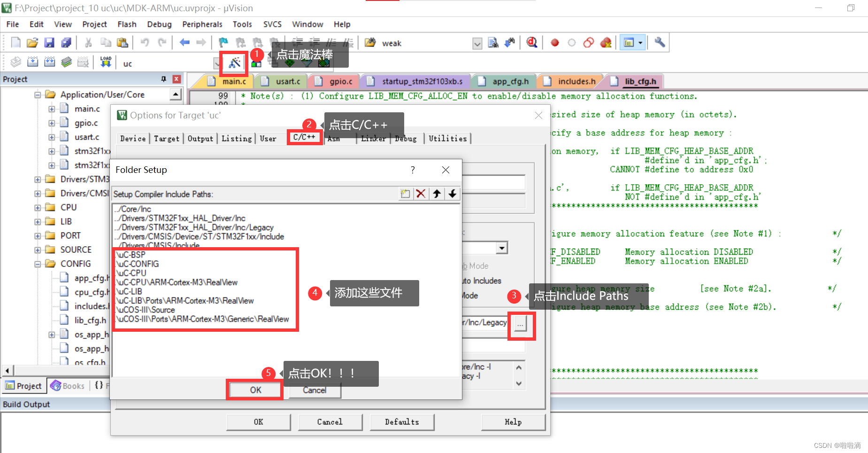Click the Rebuild all target files icon
The image size is (868, 453).
49,62
